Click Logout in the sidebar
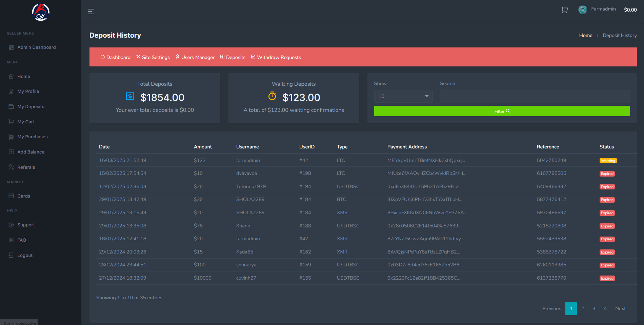The width and height of the screenshot is (644, 325). point(25,256)
